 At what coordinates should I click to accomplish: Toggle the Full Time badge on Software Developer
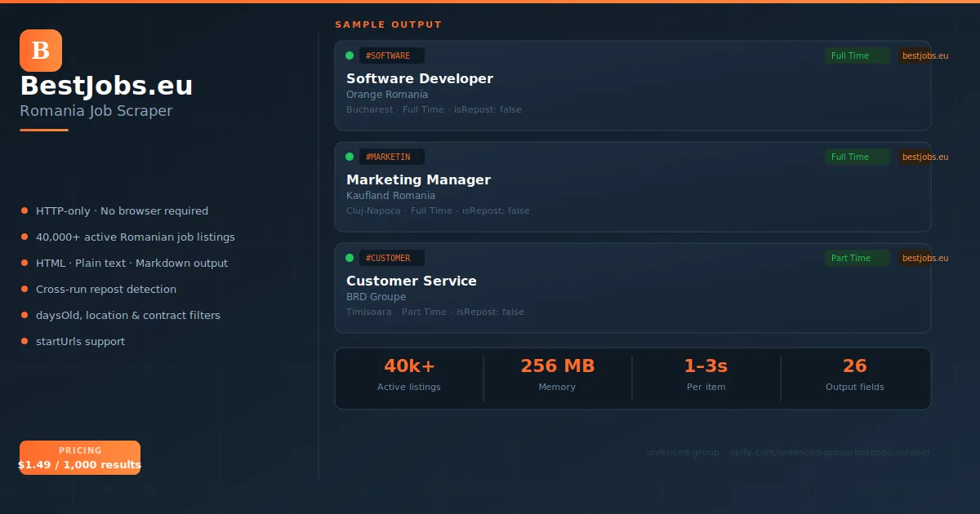[x=857, y=55]
